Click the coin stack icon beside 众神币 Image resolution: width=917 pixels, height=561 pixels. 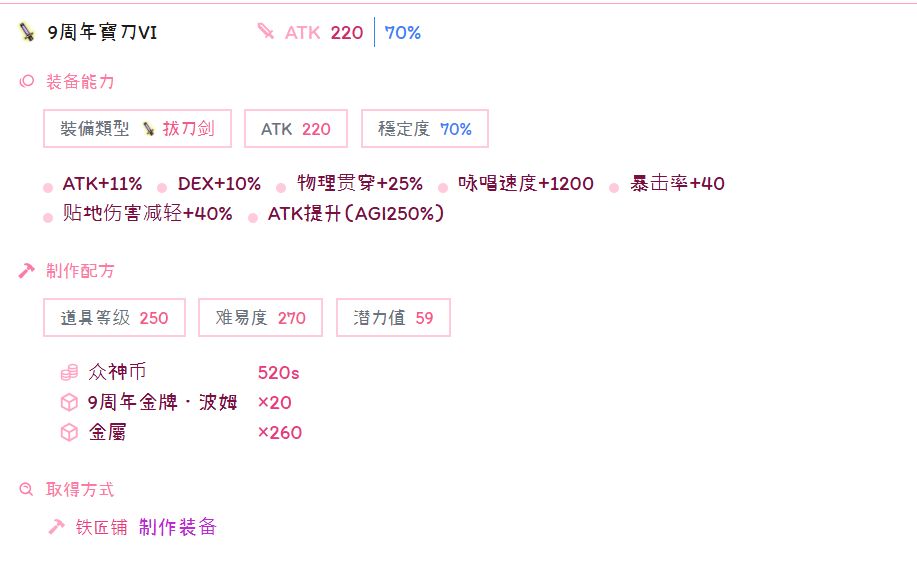click(69, 373)
